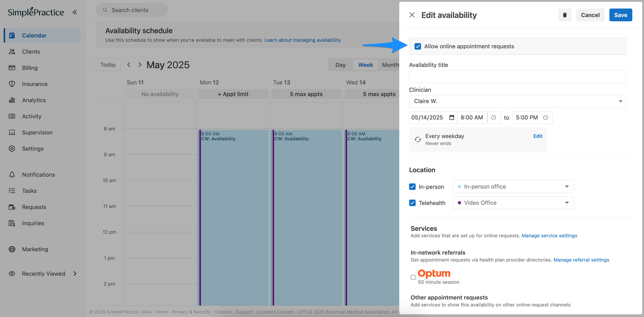Click the recurrence repeat icon
The height and width of the screenshot is (317, 644).
(x=418, y=139)
